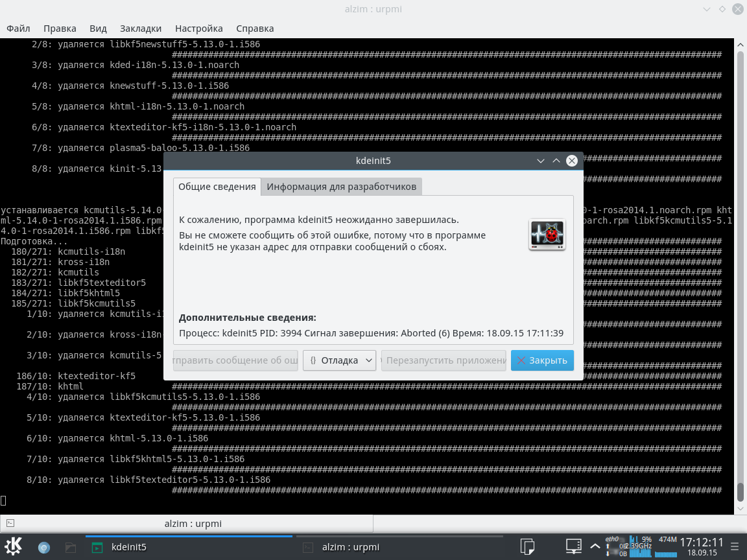This screenshot has width=747, height=560.
Task: Open the Правка menu
Action: click(60, 29)
